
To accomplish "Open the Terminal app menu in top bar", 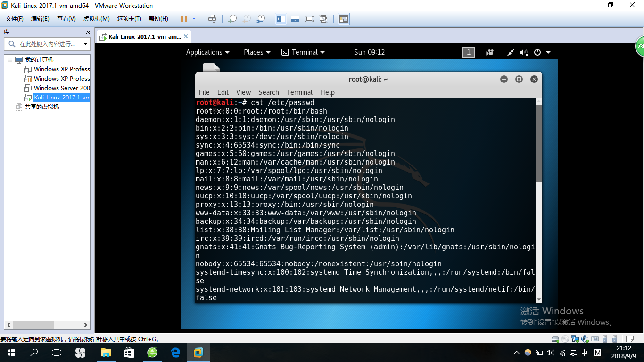I will pyautogui.click(x=303, y=52).
